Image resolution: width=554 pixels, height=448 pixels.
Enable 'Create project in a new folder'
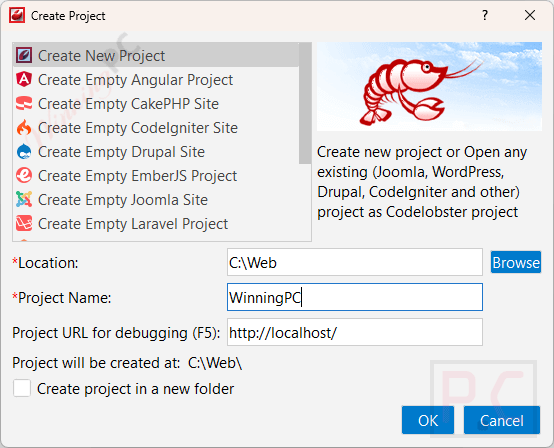[x=22, y=388]
